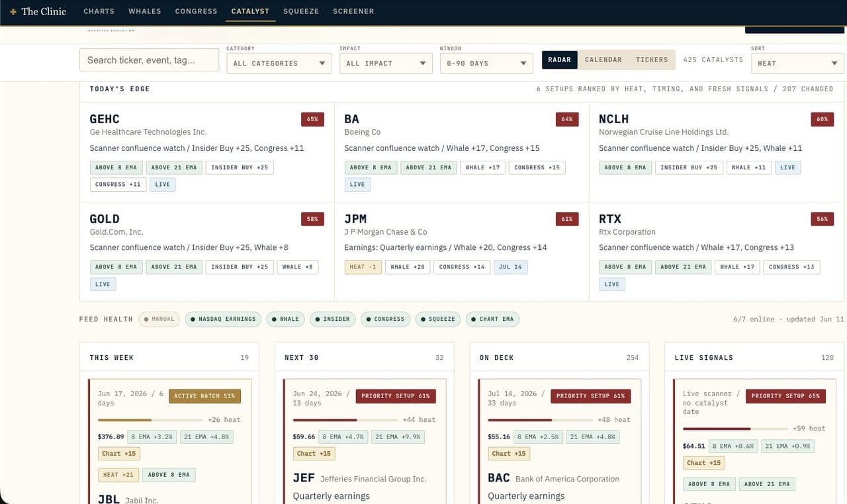Image resolution: width=847 pixels, height=504 pixels.
Task: Click the GOLD 58% heat badge
Action: point(312,219)
